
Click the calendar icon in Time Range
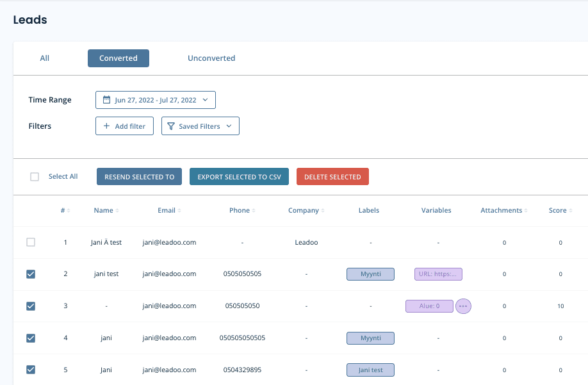pyautogui.click(x=106, y=100)
